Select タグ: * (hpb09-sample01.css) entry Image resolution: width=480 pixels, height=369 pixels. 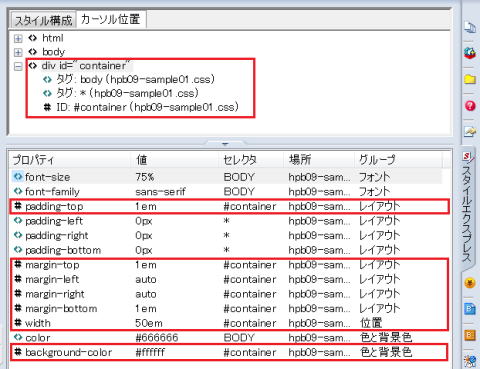tap(127, 93)
